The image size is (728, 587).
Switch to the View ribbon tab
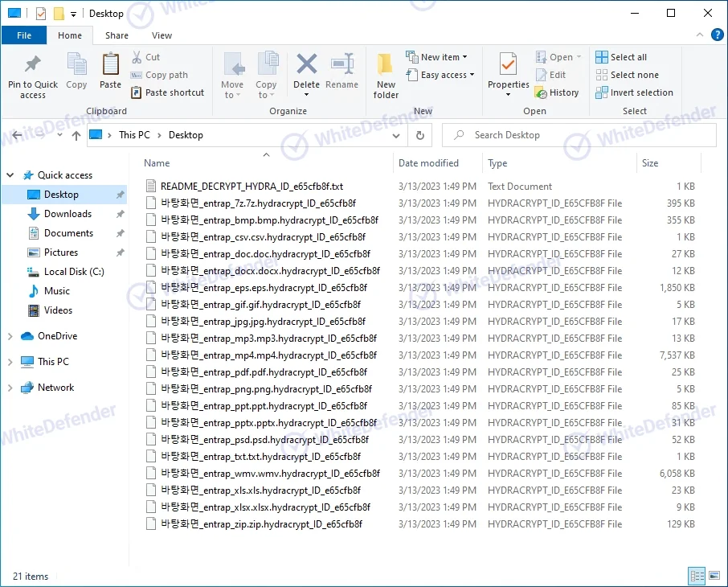(x=162, y=35)
